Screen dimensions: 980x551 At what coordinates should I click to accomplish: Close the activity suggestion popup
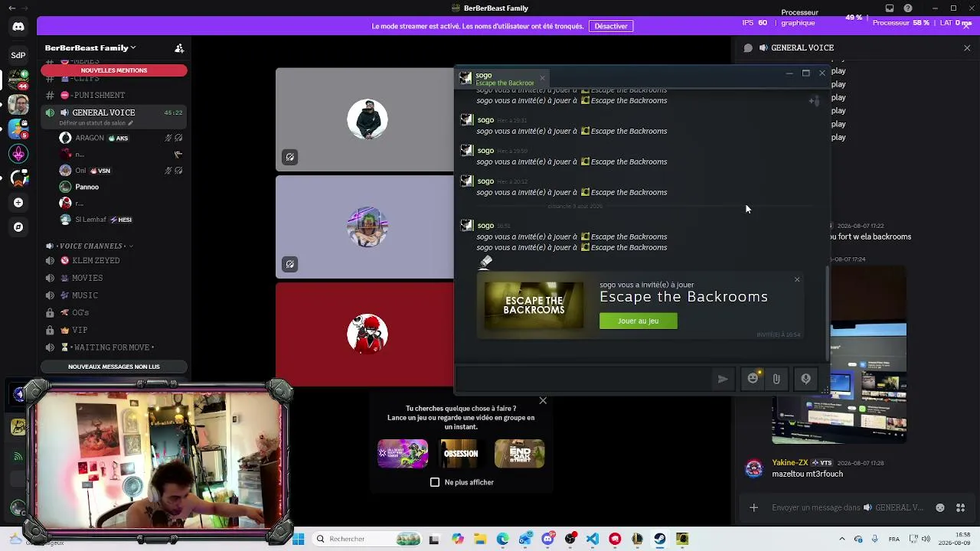(x=543, y=400)
